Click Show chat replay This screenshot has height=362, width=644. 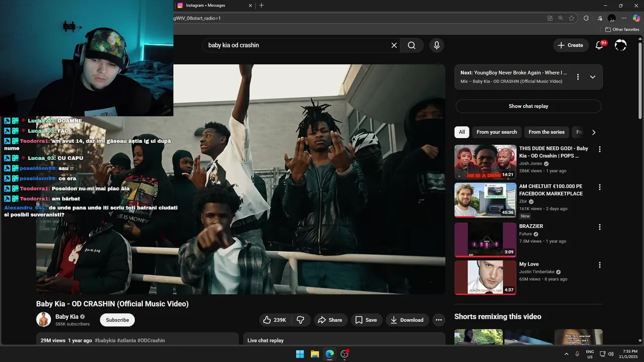pos(528,106)
